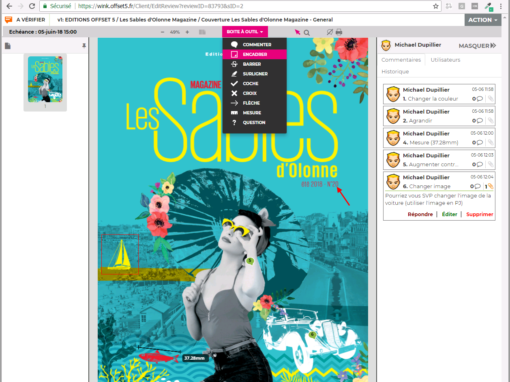Choose the Barrer strikethrough tool
This screenshot has height=382, width=510.
(x=254, y=64)
